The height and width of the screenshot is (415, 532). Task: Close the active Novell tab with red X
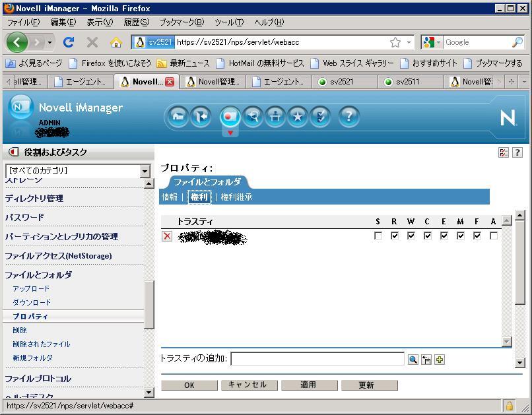pyautogui.click(x=170, y=82)
